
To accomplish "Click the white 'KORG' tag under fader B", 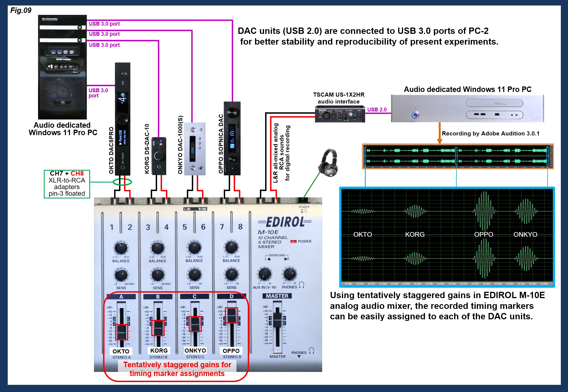I will (159, 350).
